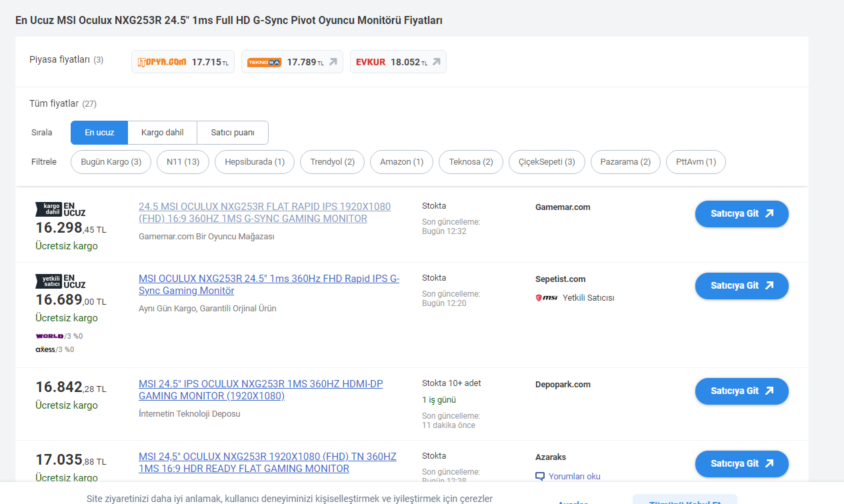Click the seller name Gamemar.com

563,207
